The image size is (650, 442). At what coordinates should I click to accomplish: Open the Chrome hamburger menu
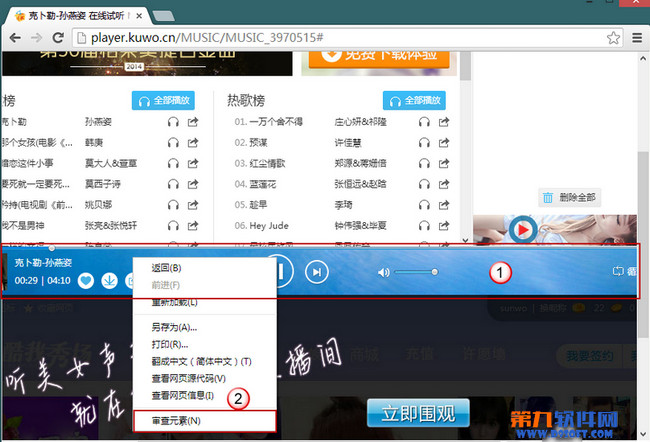[634, 37]
